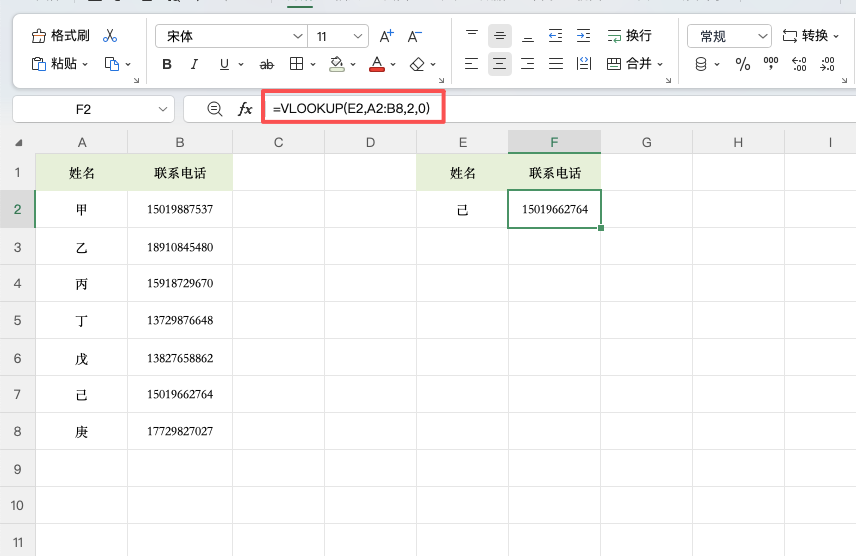
Task: Open the underline style dropdown arrow
Action: point(241,64)
